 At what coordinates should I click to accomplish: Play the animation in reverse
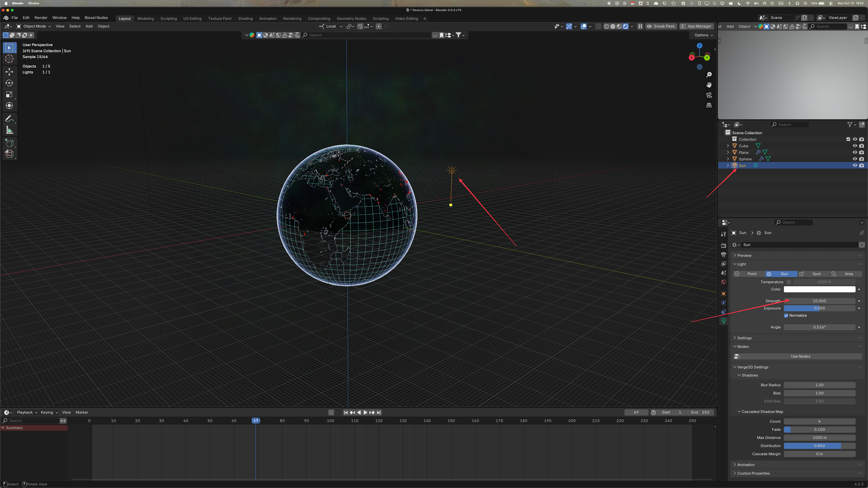click(x=359, y=412)
